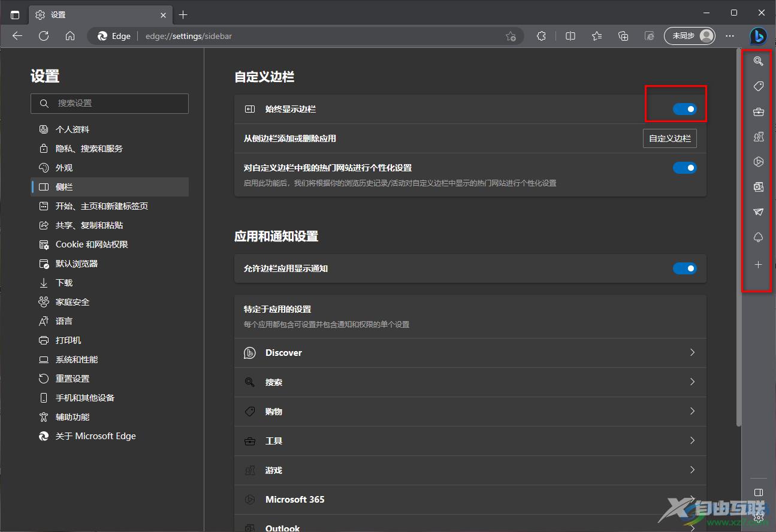Select 共享、复制和粘贴 menu item
Image resolution: width=776 pixels, height=532 pixels.
coord(110,225)
